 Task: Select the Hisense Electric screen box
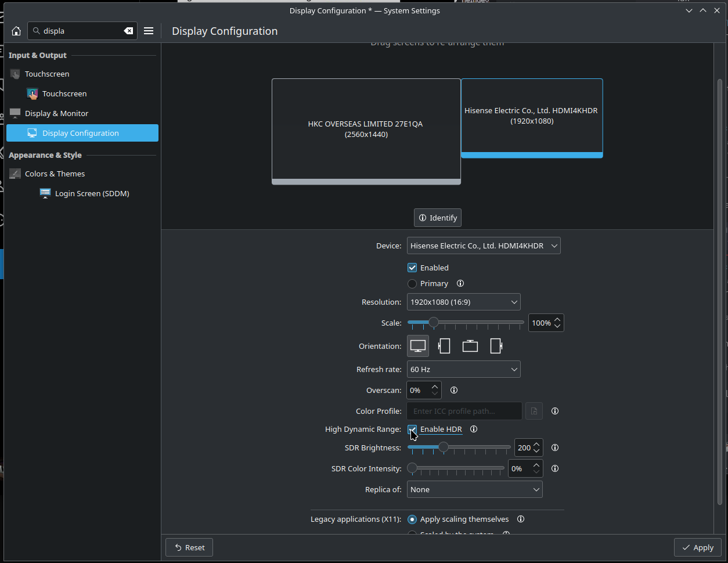(532, 118)
